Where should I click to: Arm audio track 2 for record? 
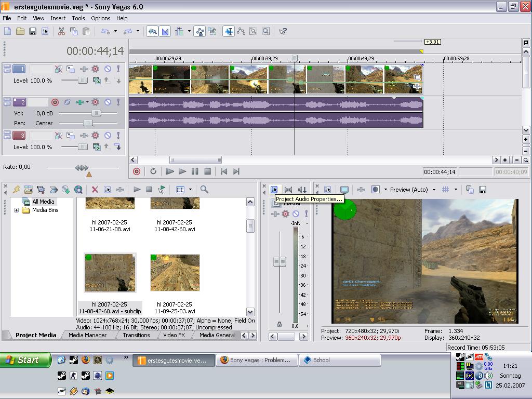(55, 102)
